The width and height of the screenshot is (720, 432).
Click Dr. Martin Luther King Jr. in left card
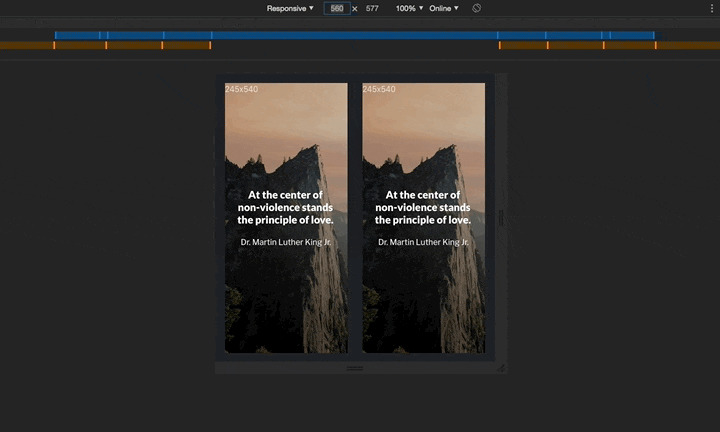286,242
